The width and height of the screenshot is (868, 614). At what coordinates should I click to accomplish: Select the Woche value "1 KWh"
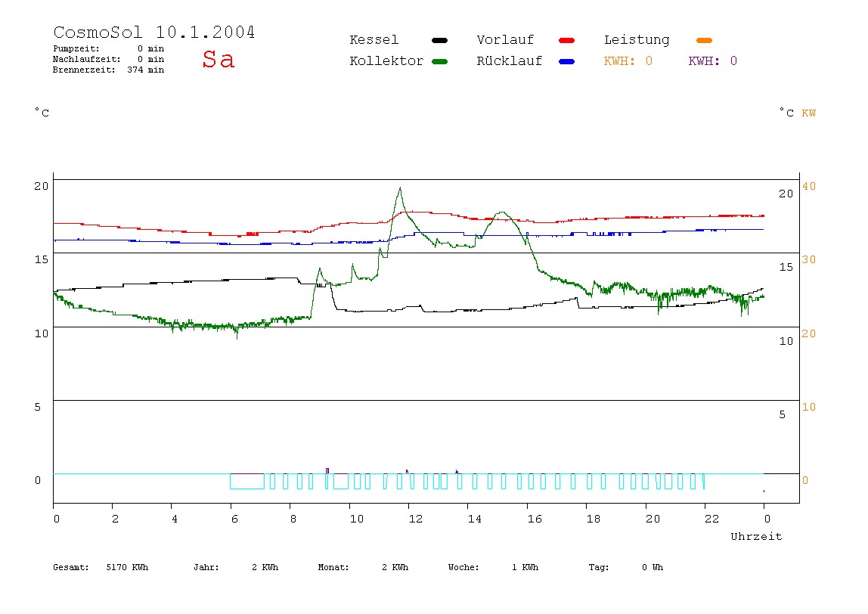525,567
